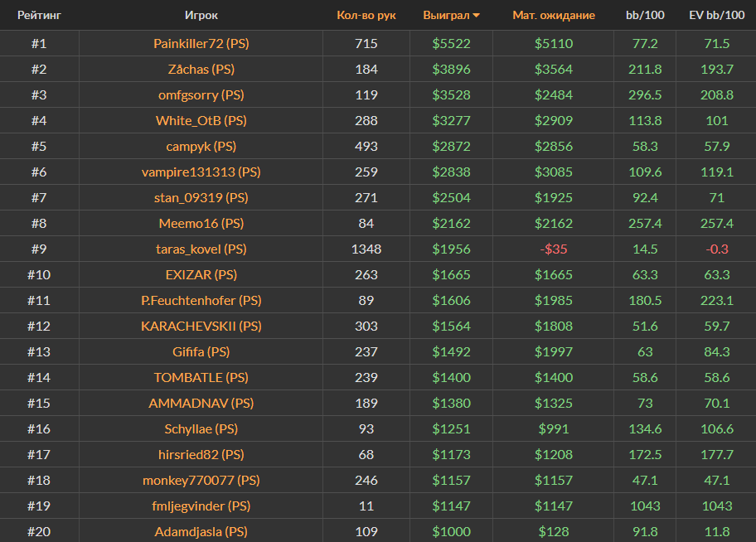Viewport: 756px width, 542px height.
Task: Select player omfgsorry (PS)
Action: tap(201, 94)
